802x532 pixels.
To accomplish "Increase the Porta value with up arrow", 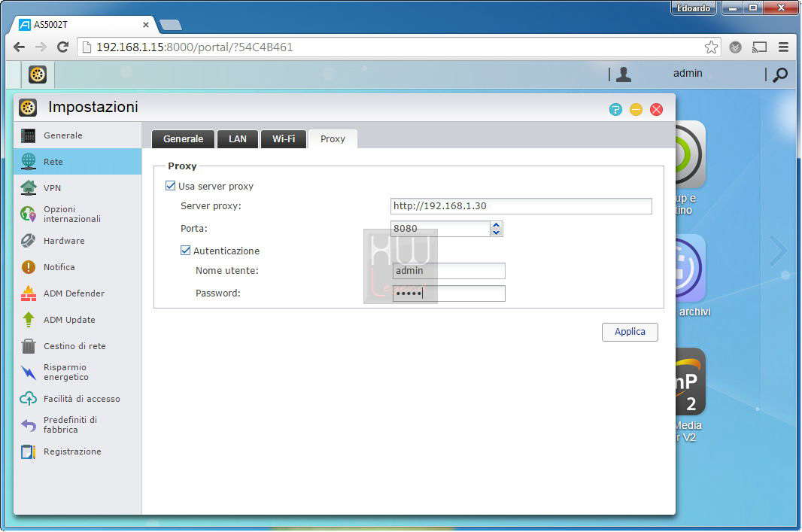I will coord(496,224).
